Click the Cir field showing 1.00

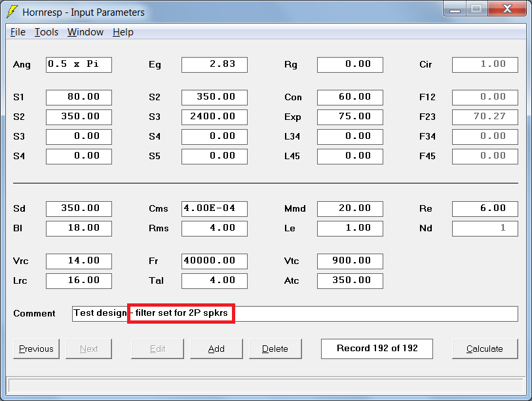tap(485, 65)
